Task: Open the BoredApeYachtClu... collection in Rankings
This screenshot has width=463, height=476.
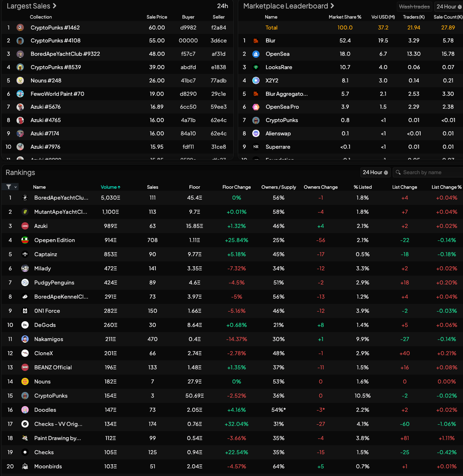Action: 61,198
